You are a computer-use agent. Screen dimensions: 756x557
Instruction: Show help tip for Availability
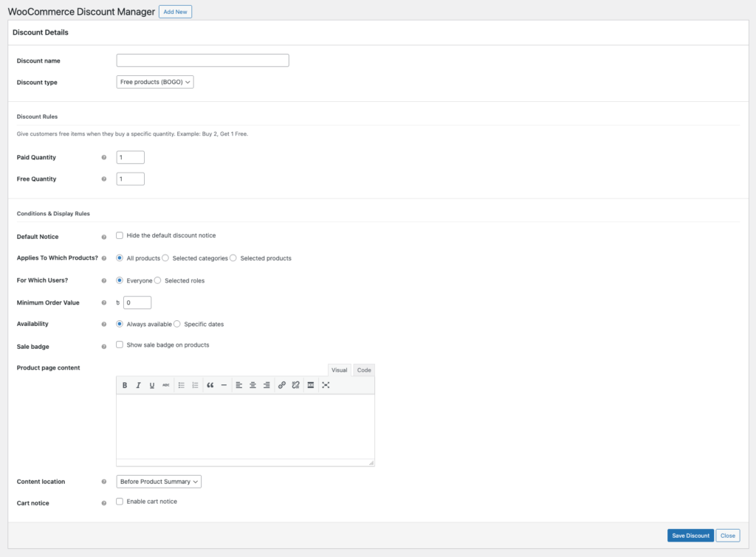click(x=103, y=325)
